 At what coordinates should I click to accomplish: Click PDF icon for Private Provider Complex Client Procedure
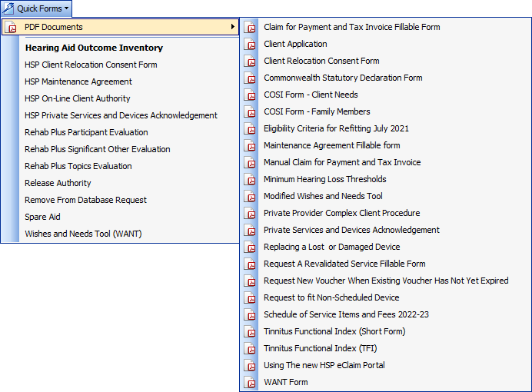[250, 214]
